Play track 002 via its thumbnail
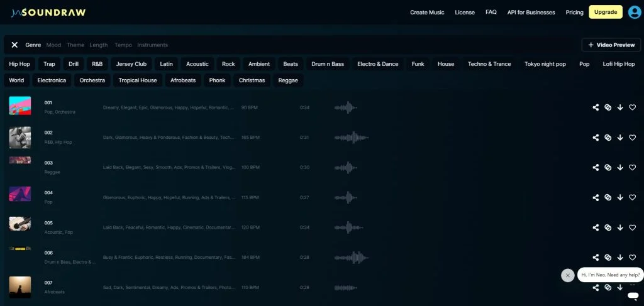The width and height of the screenshot is (644, 306). pyautogui.click(x=19, y=138)
